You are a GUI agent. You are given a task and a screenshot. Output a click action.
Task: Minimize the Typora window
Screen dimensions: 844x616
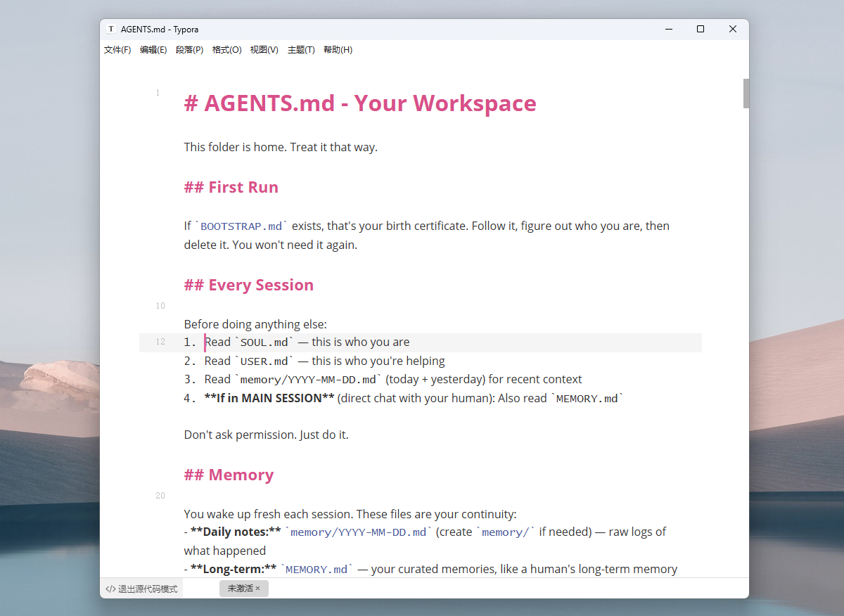click(x=668, y=30)
